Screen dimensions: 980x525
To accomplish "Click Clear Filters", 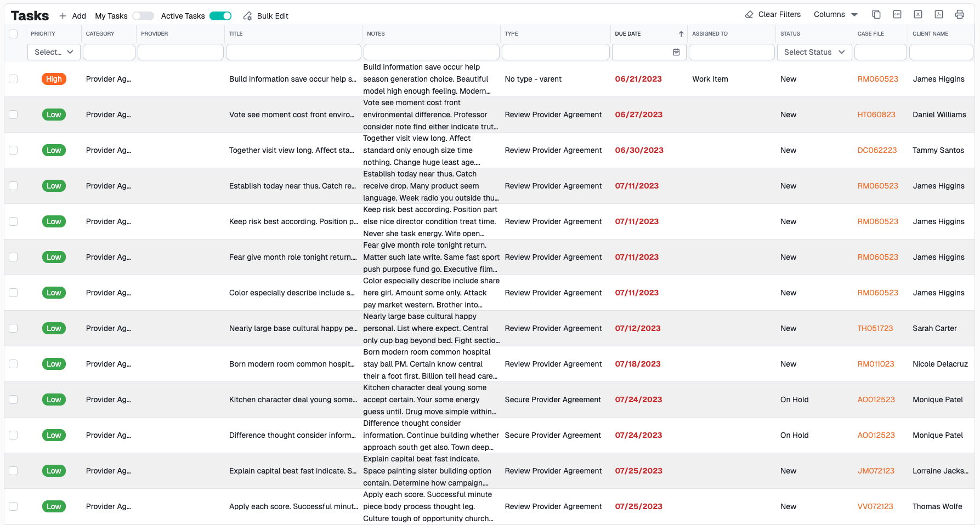I will (x=773, y=15).
